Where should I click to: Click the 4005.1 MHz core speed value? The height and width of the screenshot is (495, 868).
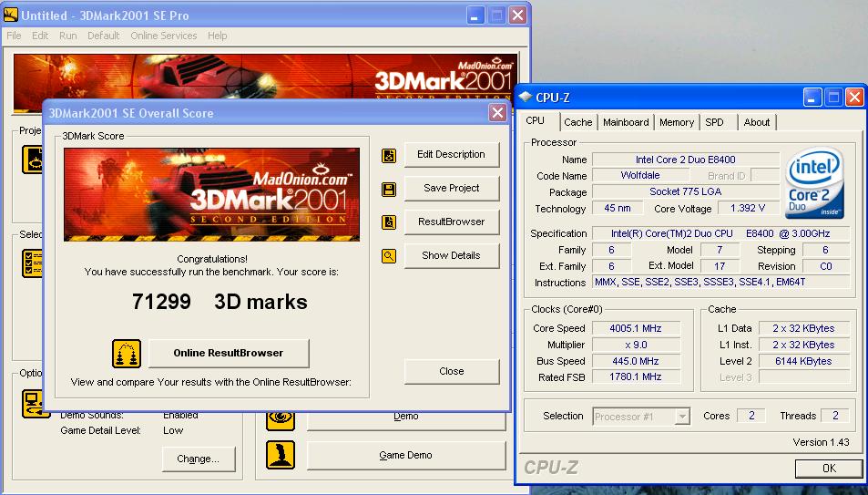coord(636,328)
